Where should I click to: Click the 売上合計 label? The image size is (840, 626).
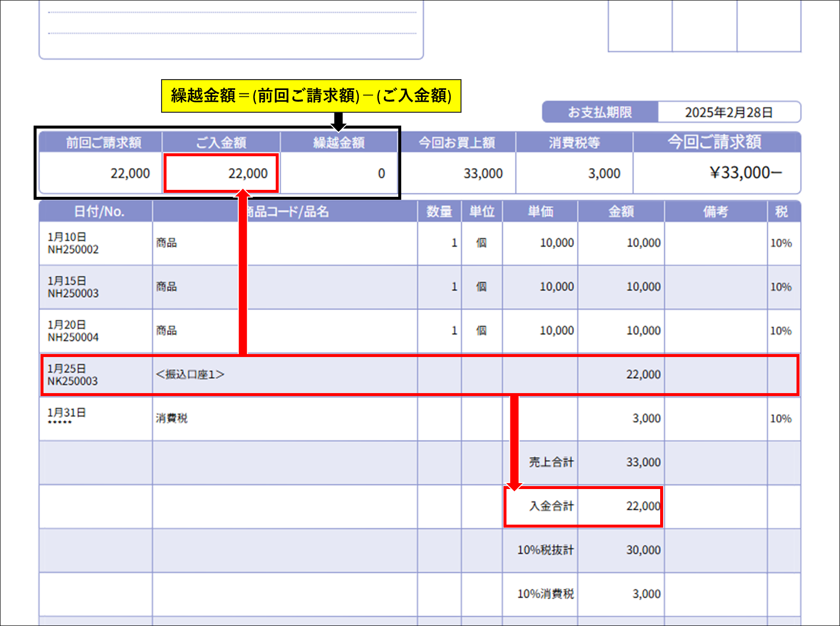(551, 462)
